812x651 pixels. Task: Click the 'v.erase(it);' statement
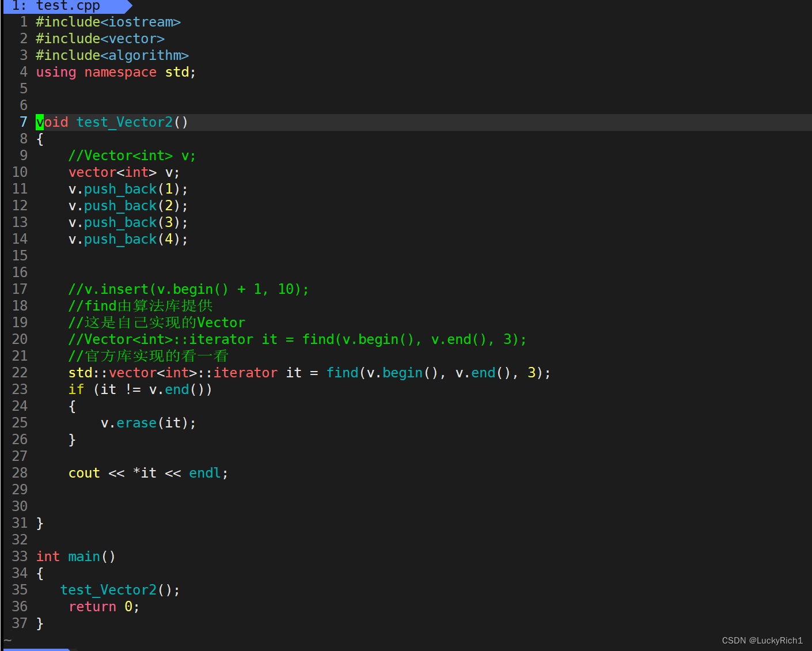(x=148, y=423)
